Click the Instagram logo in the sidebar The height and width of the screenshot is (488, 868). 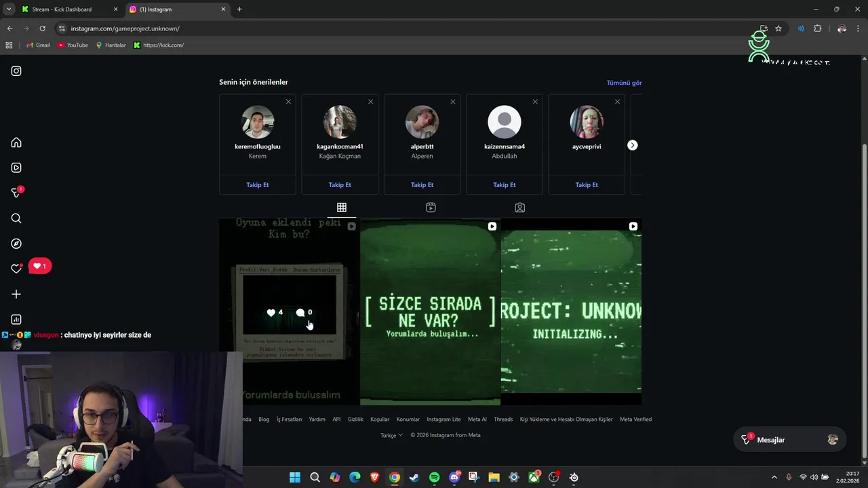click(x=16, y=70)
